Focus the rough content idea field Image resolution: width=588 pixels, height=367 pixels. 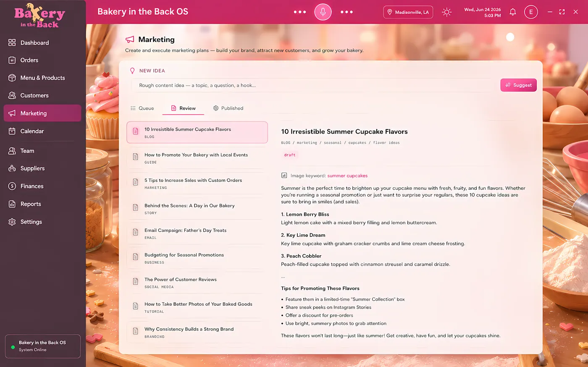[311, 85]
